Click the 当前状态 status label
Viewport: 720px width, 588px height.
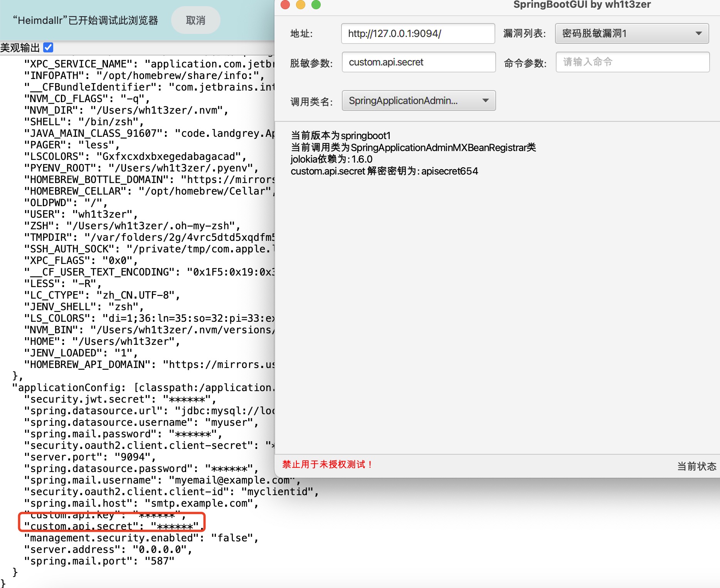(697, 466)
